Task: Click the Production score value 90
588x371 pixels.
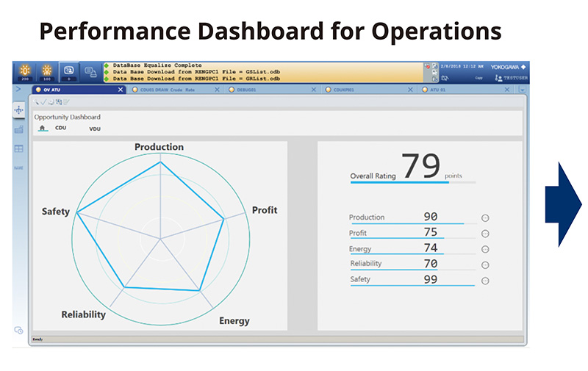Action: (431, 217)
